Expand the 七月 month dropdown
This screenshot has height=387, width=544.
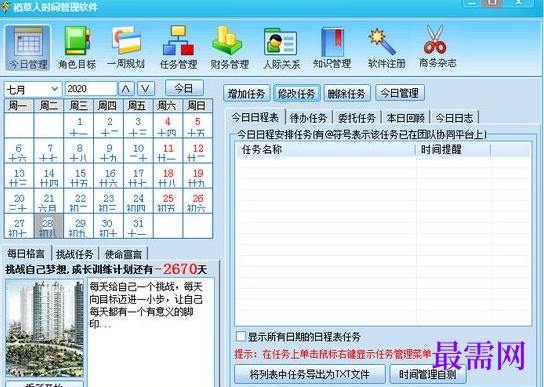point(33,89)
